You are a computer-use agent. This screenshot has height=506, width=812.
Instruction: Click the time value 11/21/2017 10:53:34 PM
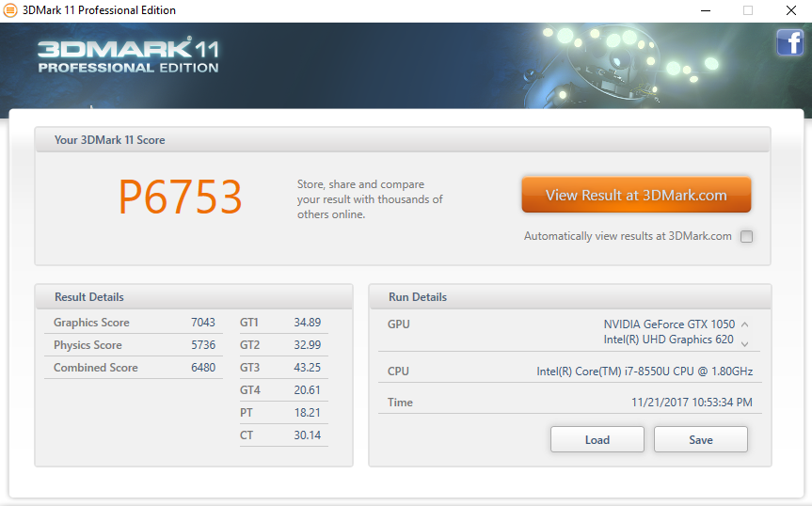coord(692,403)
